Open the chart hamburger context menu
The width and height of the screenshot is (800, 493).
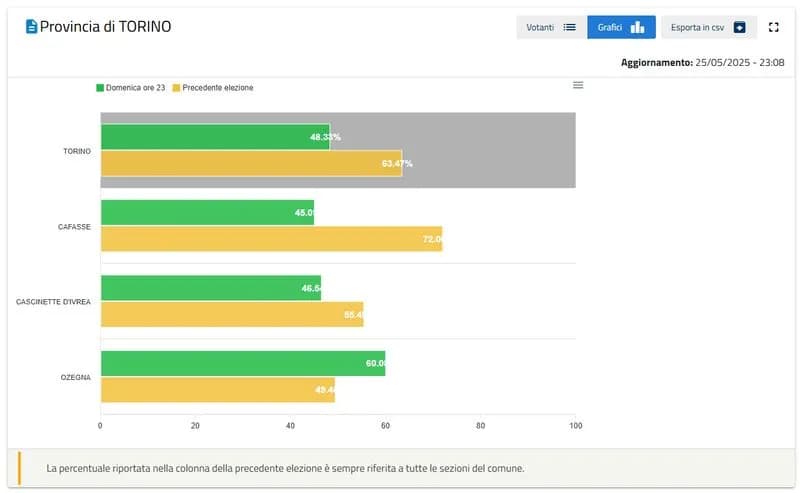click(578, 85)
